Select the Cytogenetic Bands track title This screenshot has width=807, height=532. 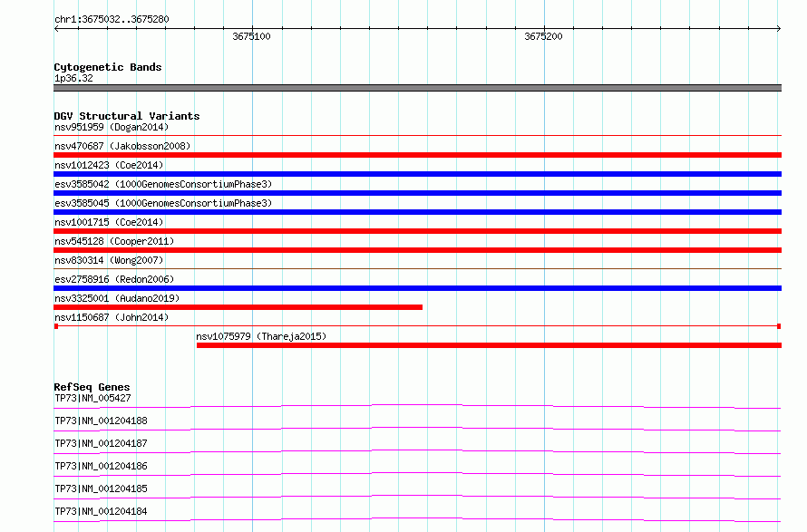pyautogui.click(x=108, y=67)
